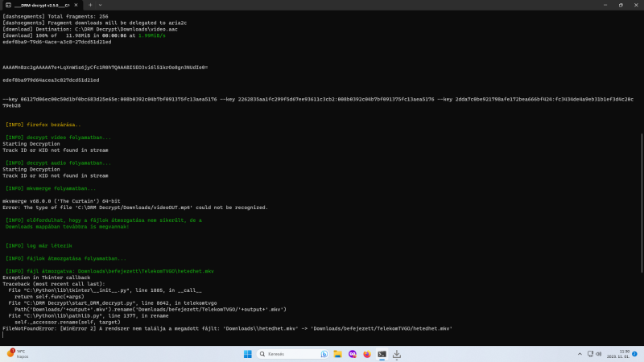Minimize the terminal window
This screenshot has height=362, width=644.
(x=605, y=6)
